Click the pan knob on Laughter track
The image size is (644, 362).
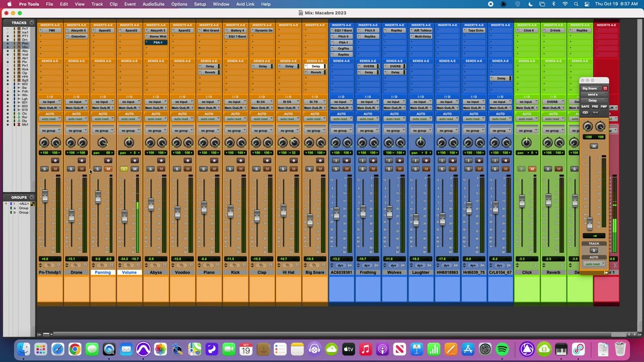(x=421, y=143)
